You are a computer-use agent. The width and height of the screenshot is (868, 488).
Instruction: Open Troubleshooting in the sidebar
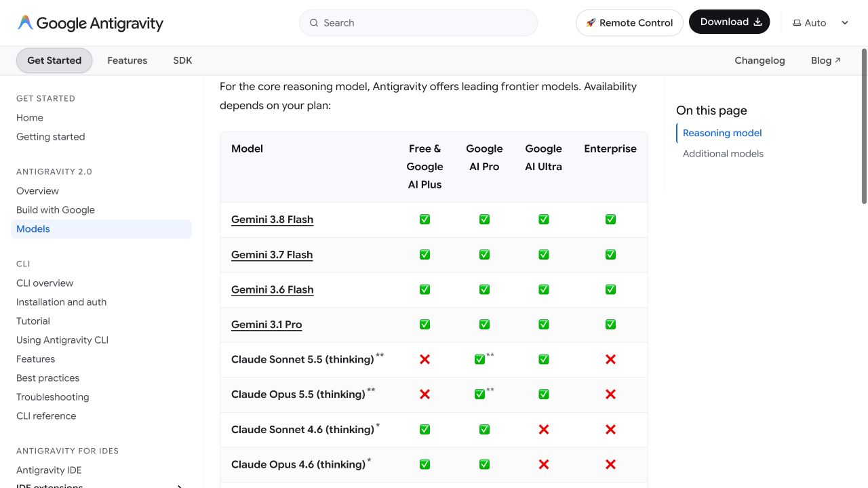click(52, 397)
